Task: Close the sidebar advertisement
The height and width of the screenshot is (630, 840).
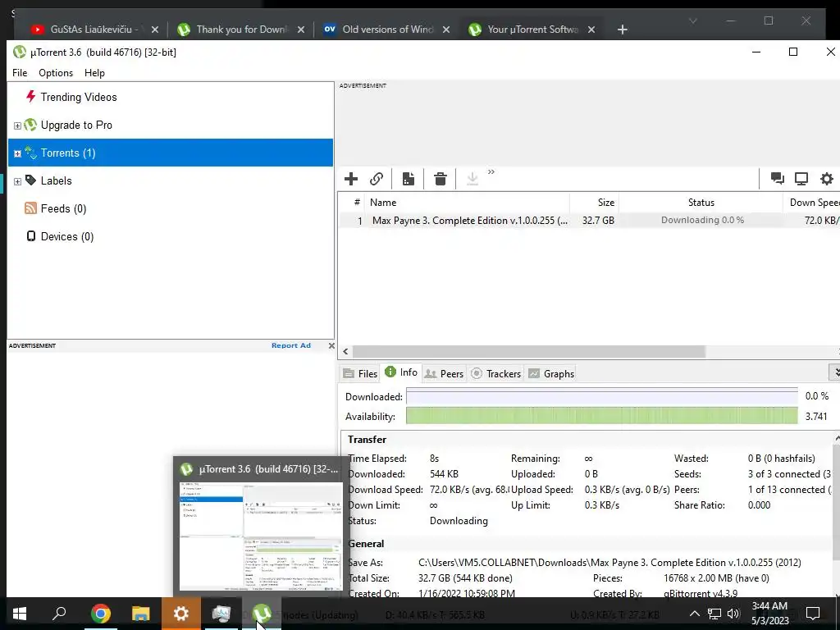Action: point(331,345)
